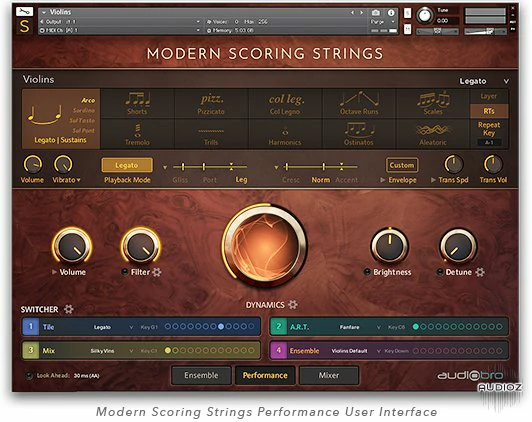
Task: Toggle the Brightness power button
Action: pyautogui.click(x=367, y=272)
